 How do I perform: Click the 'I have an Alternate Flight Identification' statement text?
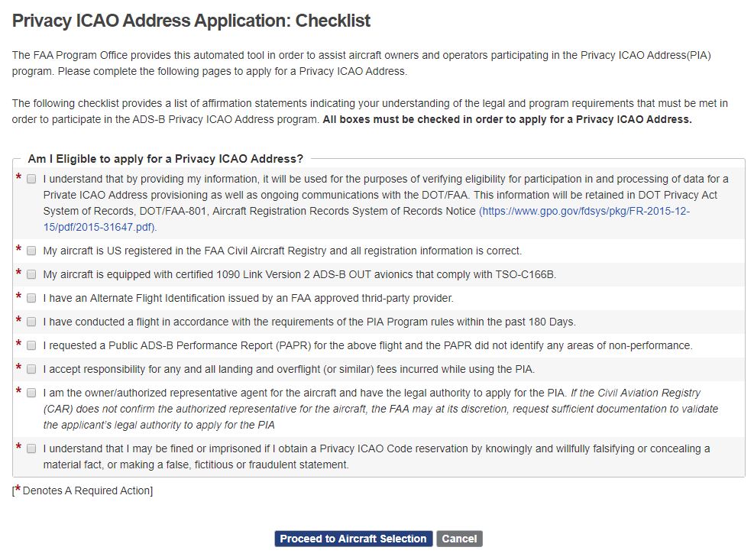click(248, 298)
